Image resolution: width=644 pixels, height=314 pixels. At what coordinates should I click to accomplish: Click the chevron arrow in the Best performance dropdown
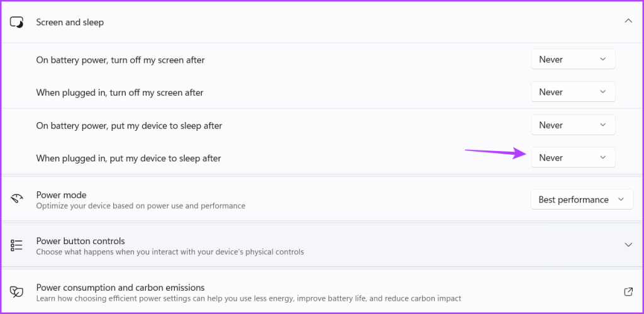[621, 199]
